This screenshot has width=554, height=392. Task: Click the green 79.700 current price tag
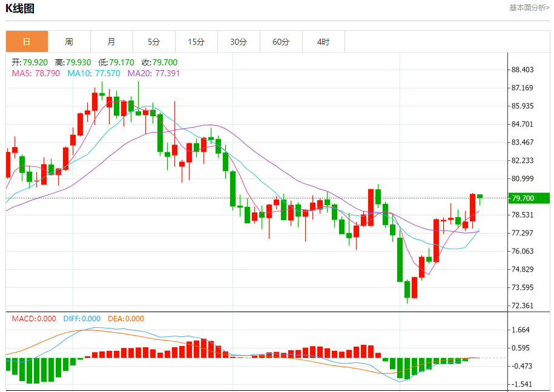[529, 198]
